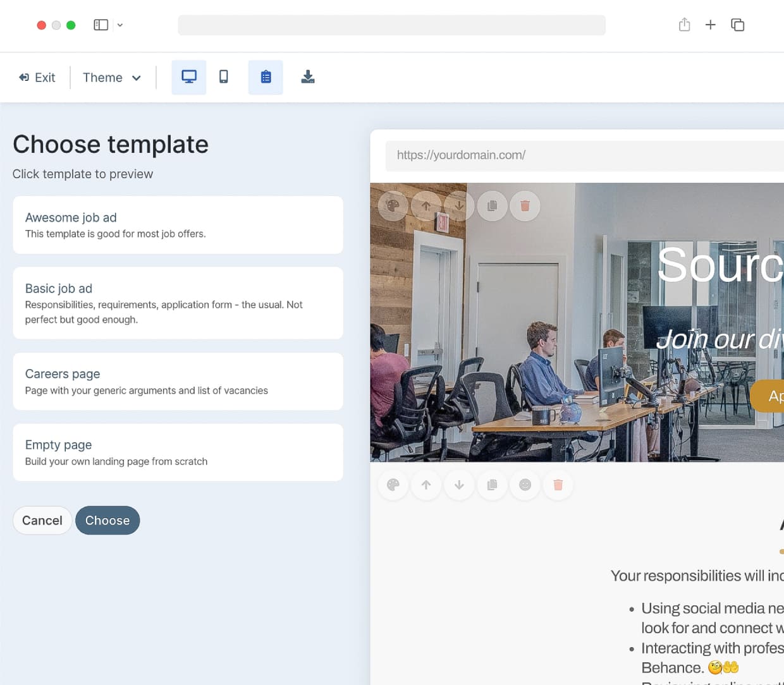
Task: Duplicate the hero image section
Action: [x=492, y=206]
